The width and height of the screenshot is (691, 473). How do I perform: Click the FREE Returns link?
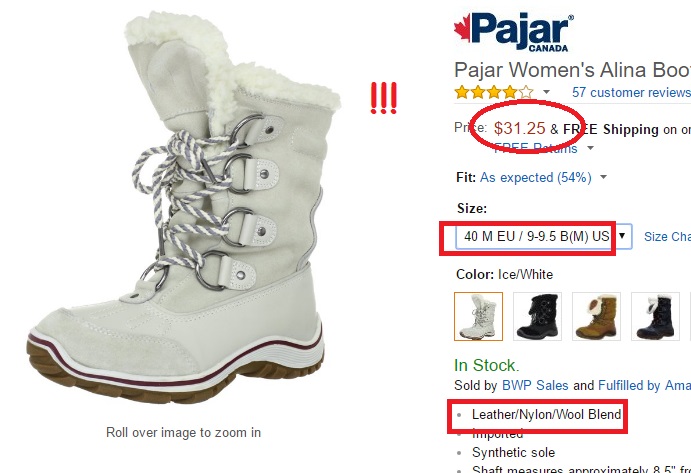coord(535,148)
